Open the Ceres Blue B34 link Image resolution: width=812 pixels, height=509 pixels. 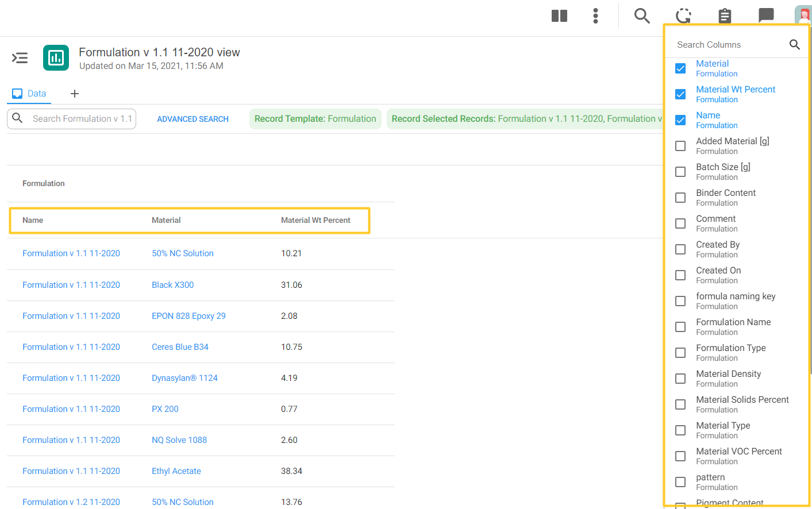tap(180, 347)
